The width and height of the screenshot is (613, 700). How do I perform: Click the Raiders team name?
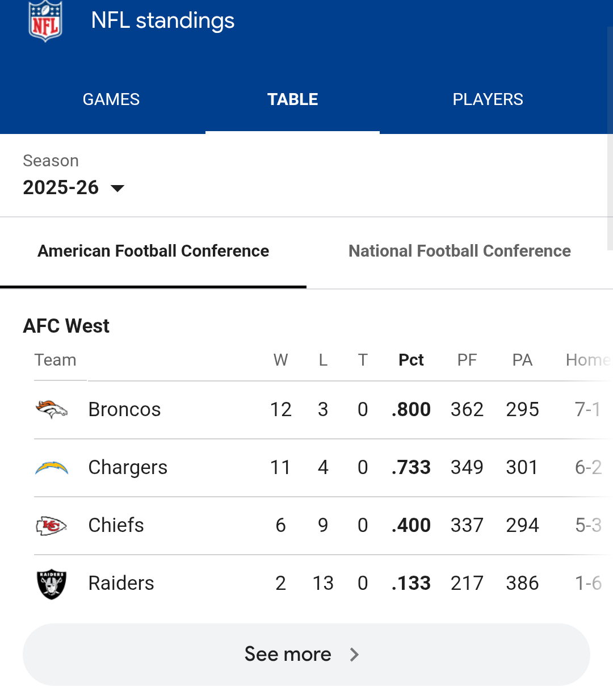coord(121,583)
